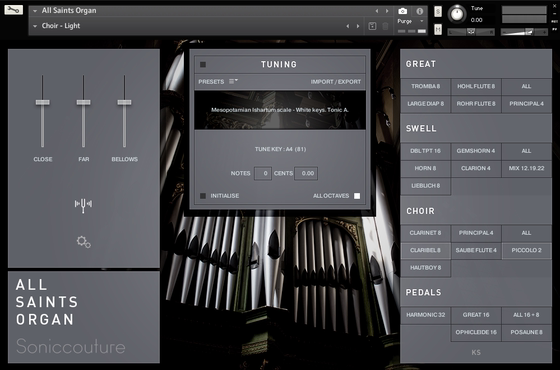This screenshot has height=370, width=560.
Task: Click the Dbl Tpt 16 stop
Action: coord(425,151)
